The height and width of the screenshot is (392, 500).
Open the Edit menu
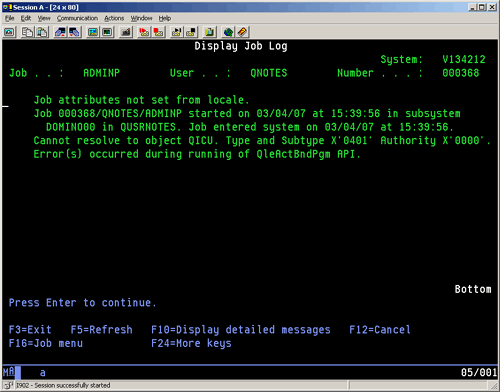26,18
